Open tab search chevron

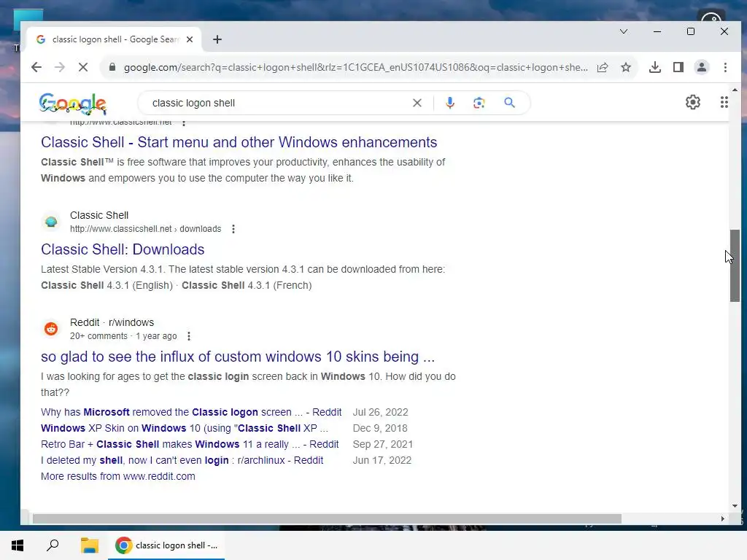pos(624,31)
